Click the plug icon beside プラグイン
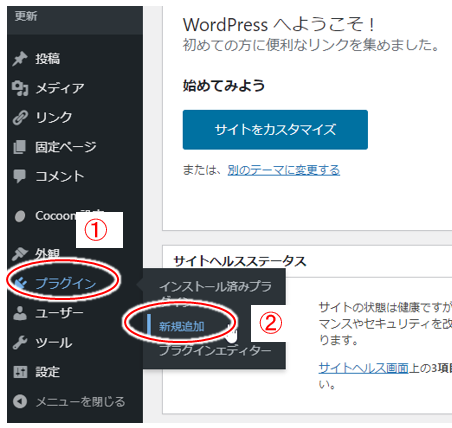Image resolution: width=452 pixels, height=428 pixels. 20,284
